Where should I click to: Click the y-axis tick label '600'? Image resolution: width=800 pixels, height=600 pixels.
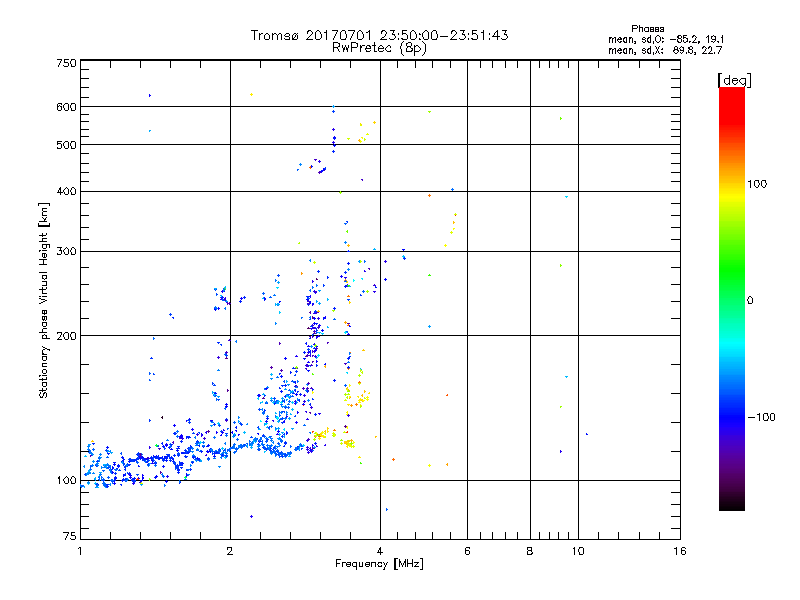click(66, 107)
